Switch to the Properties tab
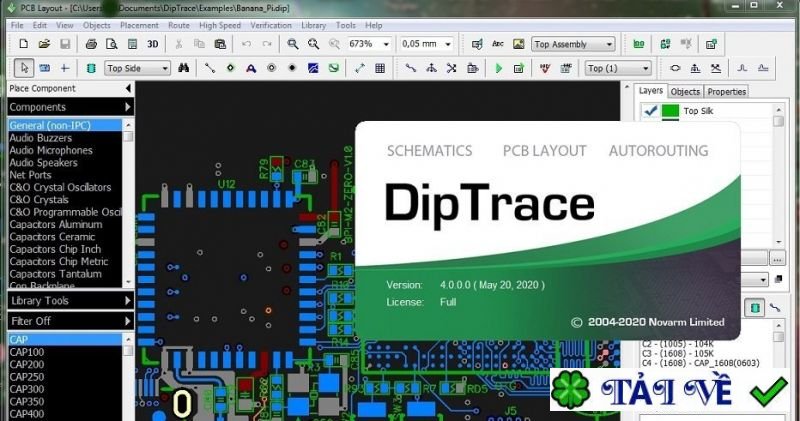This screenshot has width=800, height=421. coord(727,91)
